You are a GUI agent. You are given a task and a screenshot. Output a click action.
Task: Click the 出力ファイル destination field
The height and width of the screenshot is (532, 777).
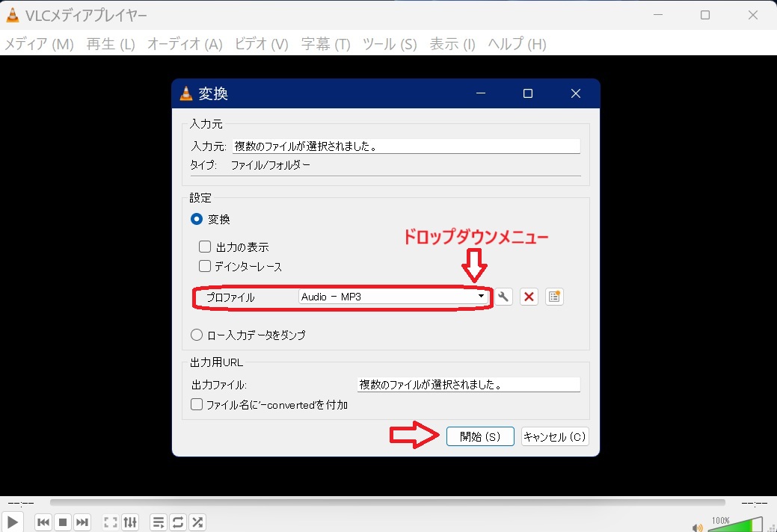pyautogui.click(x=468, y=385)
